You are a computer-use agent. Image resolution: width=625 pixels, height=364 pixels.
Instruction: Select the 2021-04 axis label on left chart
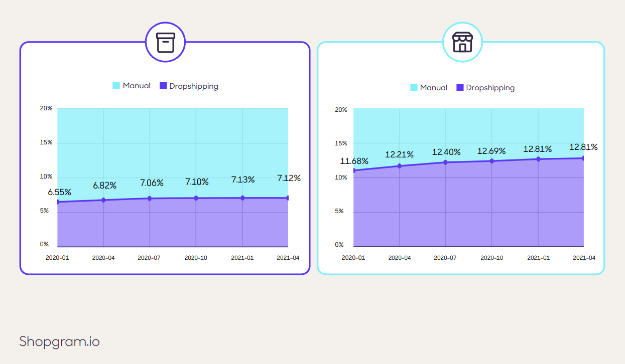click(288, 257)
